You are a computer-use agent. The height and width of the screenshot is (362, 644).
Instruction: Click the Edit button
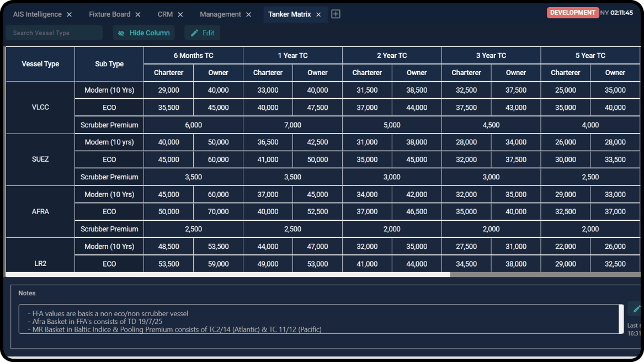point(203,33)
